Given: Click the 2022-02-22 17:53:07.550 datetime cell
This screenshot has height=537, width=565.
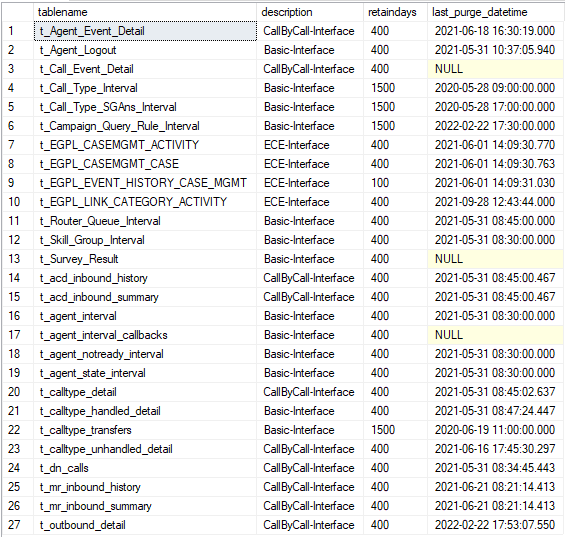Looking at the screenshot, I should [495, 525].
